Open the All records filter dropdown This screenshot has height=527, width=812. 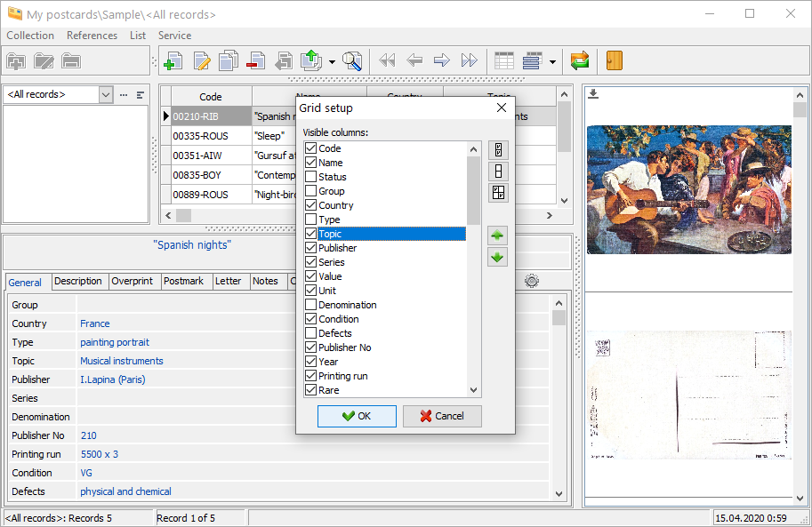click(106, 95)
